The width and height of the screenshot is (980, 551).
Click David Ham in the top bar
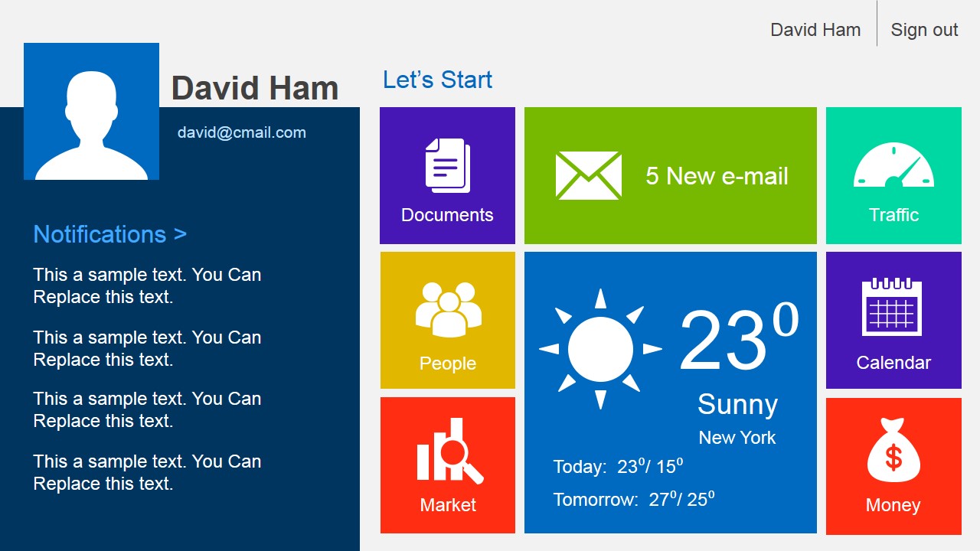pyautogui.click(x=815, y=30)
